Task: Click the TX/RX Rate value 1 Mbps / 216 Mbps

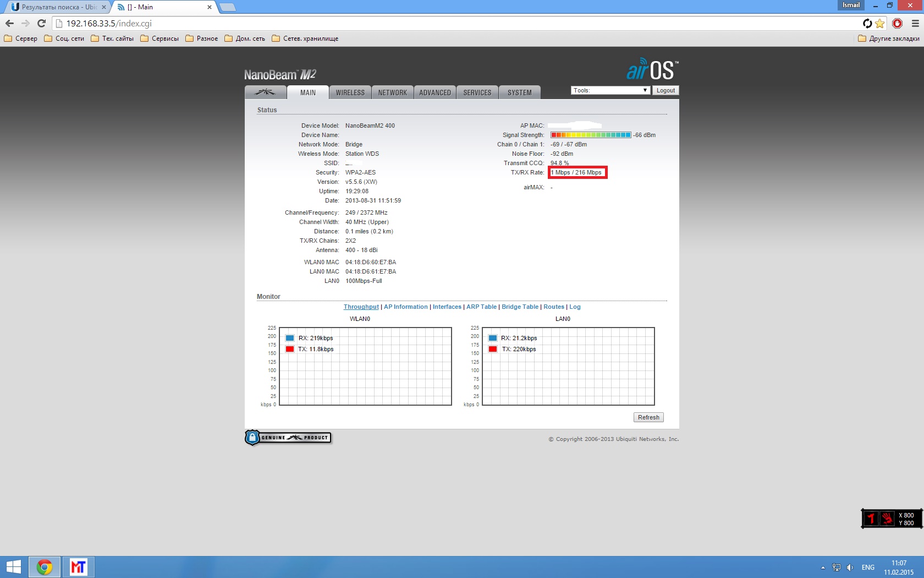Action: (576, 172)
